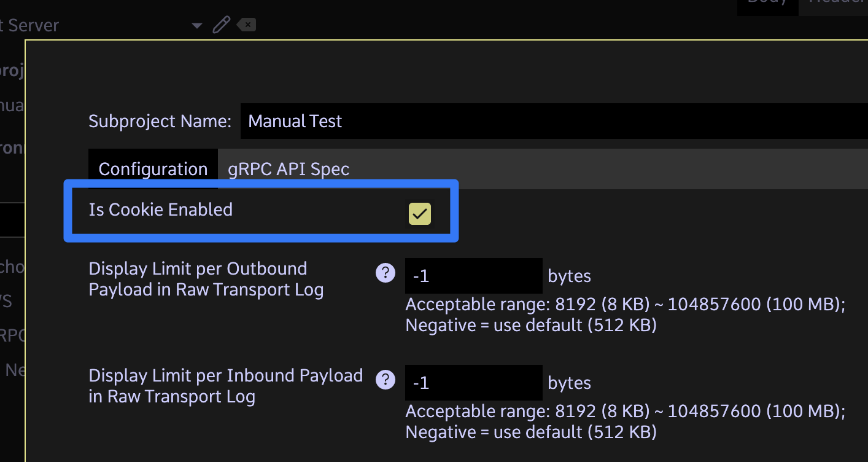Switch to the Configuration tab

tap(153, 169)
